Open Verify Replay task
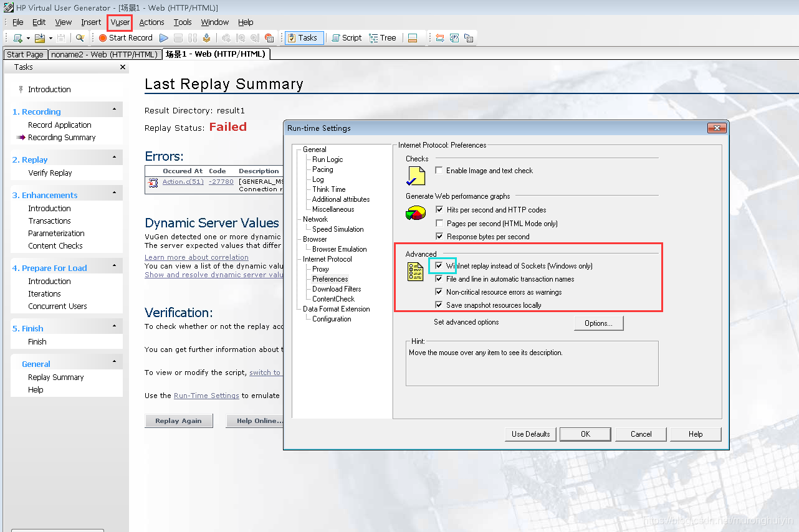This screenshot has height=532, width=799. (50, 173)
